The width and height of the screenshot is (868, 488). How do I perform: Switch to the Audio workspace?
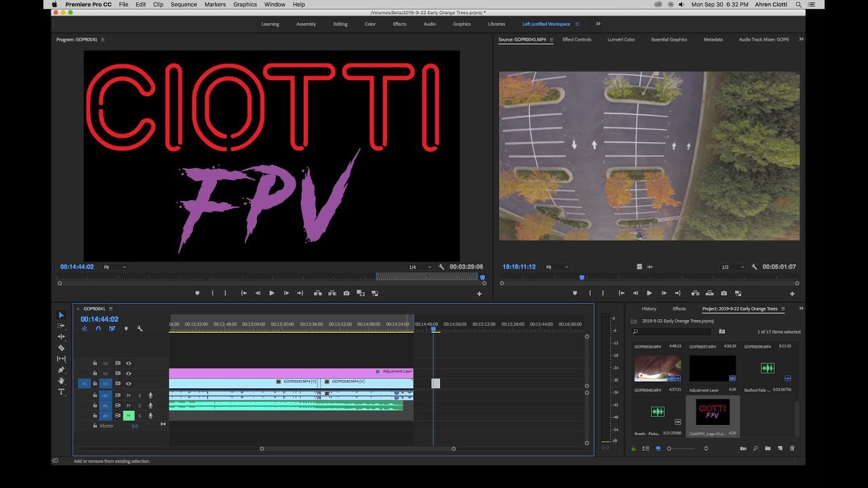tap(430, 24)
